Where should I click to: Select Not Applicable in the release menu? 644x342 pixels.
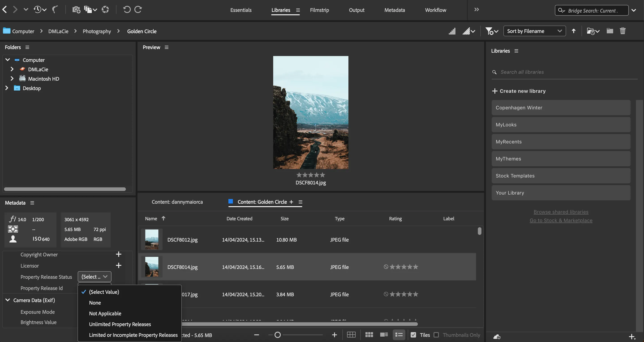105,314
